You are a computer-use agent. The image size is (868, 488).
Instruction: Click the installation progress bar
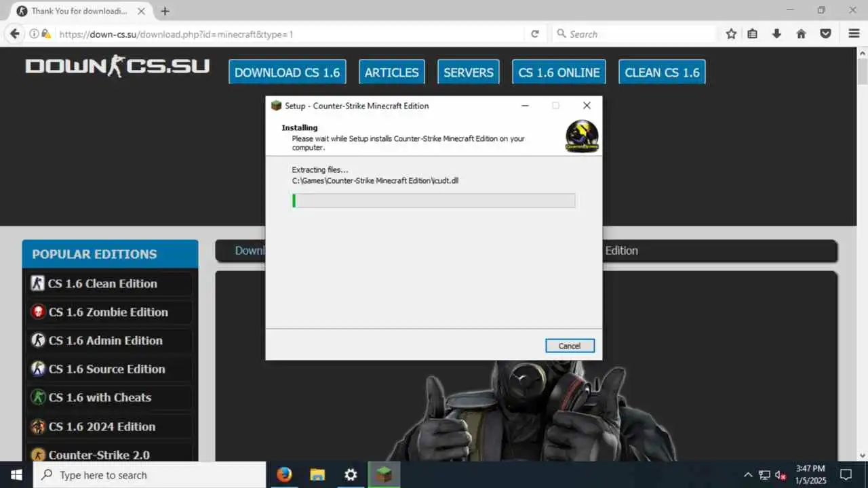pyautogui.click(x=434, y=201)
